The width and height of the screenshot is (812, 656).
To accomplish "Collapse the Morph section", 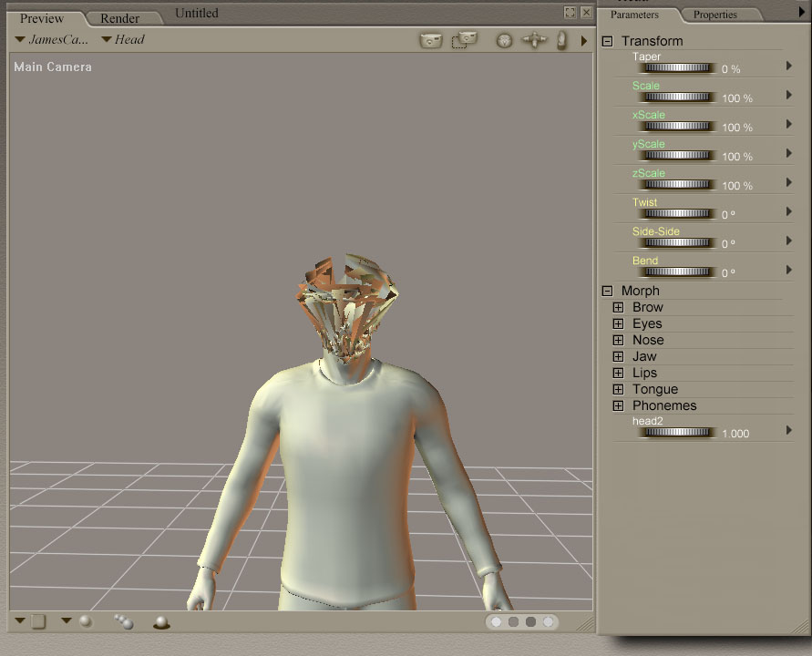I will pos(606,290).
